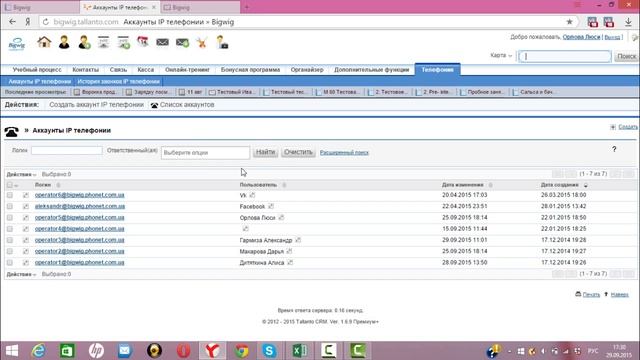Check the box for operator6 row
The width and height of the screenshot is (640, 360).
9,195
